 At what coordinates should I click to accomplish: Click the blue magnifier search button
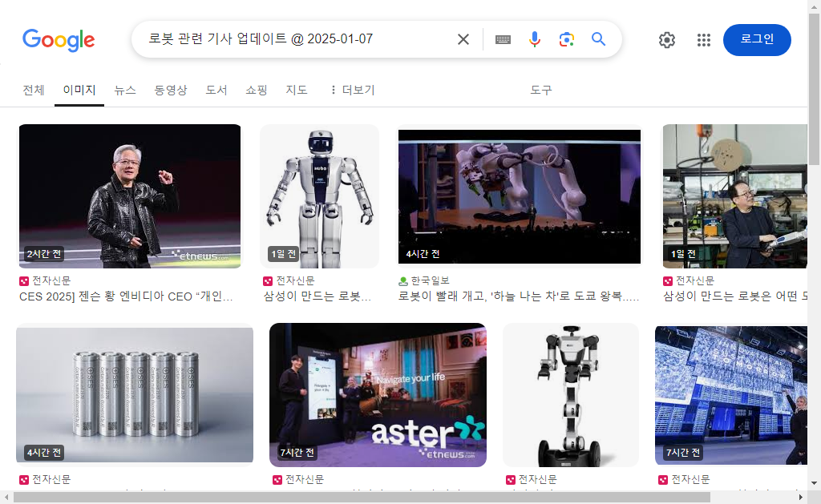[598, 38]
